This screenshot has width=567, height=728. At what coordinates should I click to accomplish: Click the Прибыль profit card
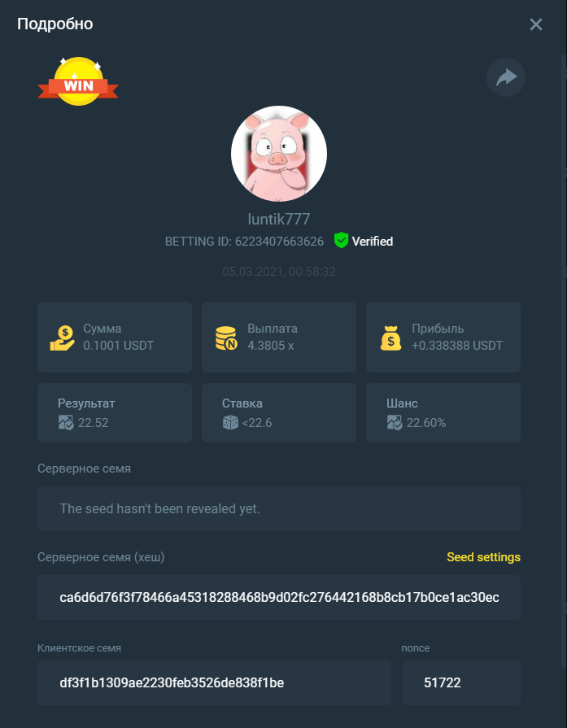pyautogui.click(x=443, y=337)
